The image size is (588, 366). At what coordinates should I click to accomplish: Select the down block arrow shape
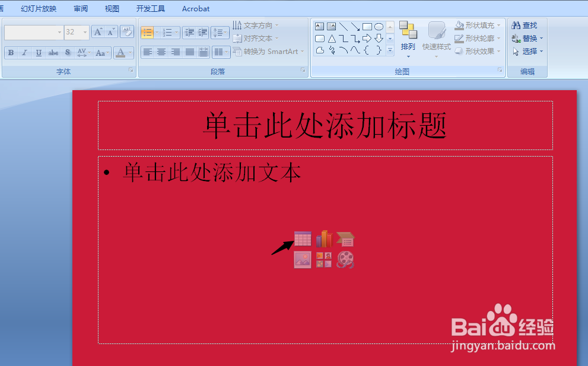point(379,38)
